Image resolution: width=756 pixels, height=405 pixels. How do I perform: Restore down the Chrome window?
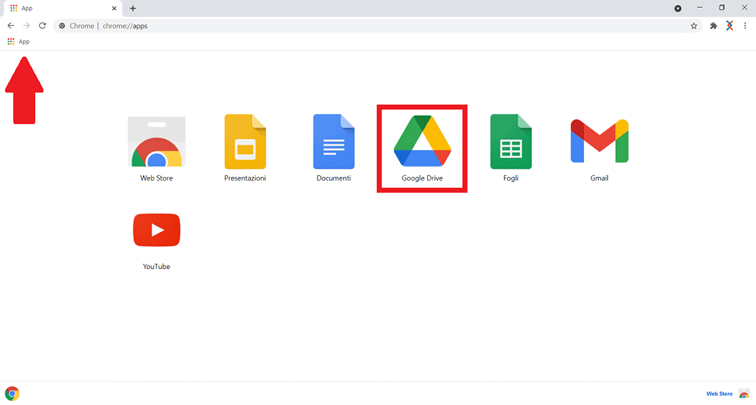[722, 8]
